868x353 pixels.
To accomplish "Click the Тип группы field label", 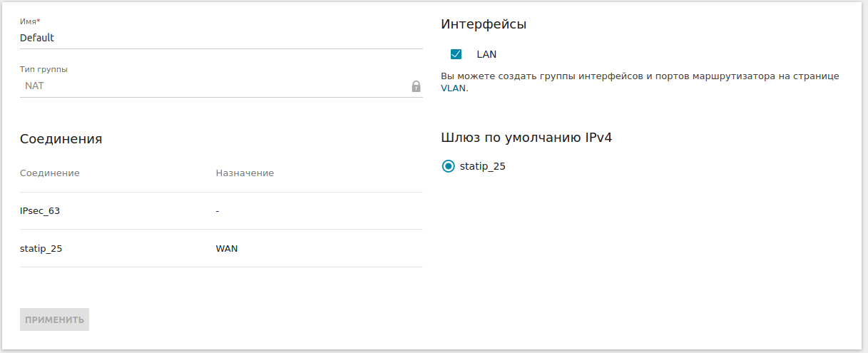I will [x=44, y=70].
